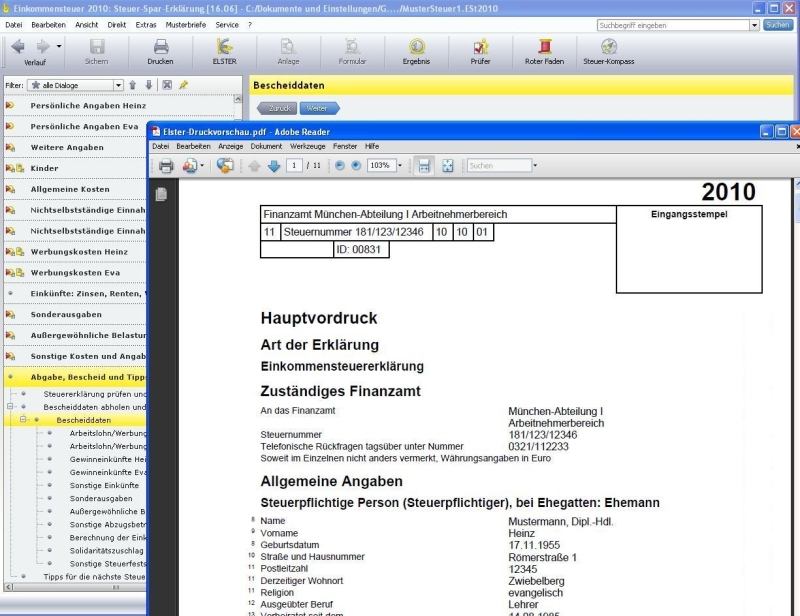The width and height of the screenshot is (800, 616).
Task: Click the Verlauf back arrow icon
Action: (x=18, y=47)
